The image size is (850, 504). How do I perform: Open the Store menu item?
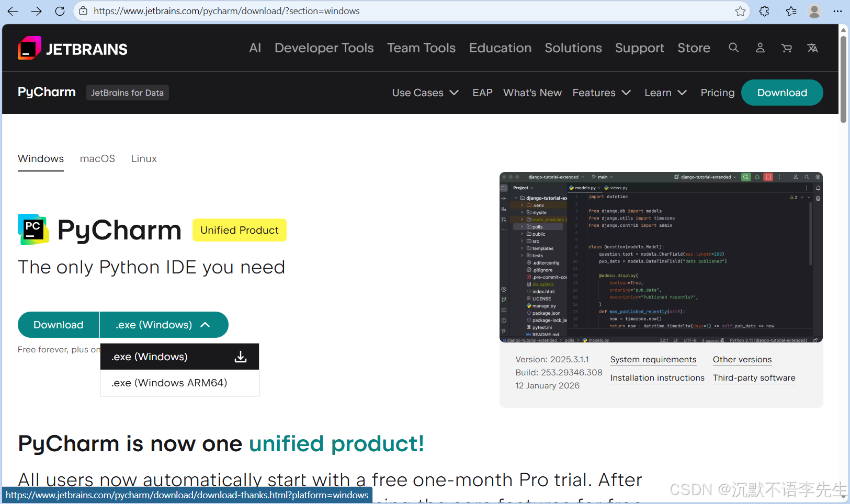(694, 48)
